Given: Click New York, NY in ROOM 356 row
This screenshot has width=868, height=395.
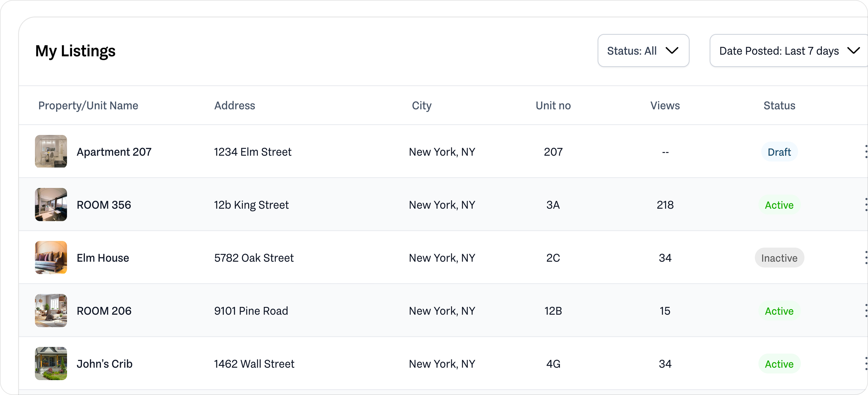Looking at the screenshot, I should pos(442,205).
